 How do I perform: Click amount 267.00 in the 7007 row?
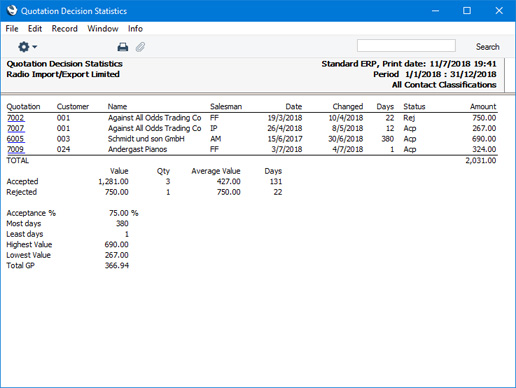click(484, 128)
